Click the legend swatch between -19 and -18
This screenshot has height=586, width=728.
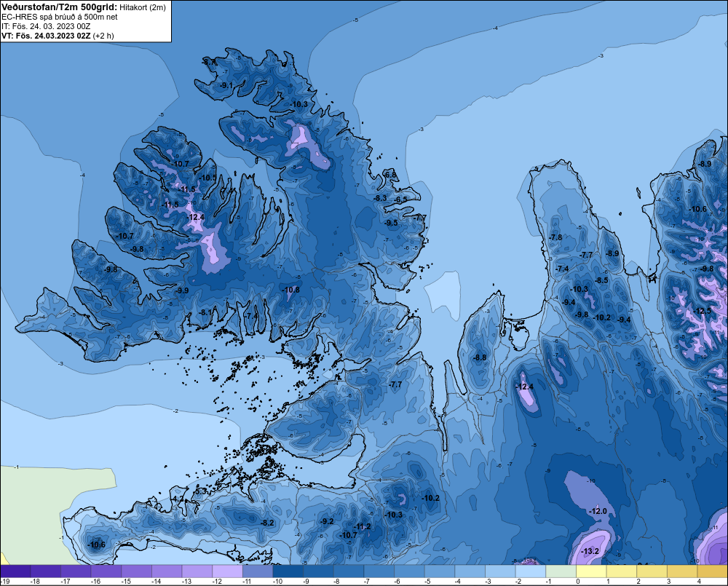15,571
